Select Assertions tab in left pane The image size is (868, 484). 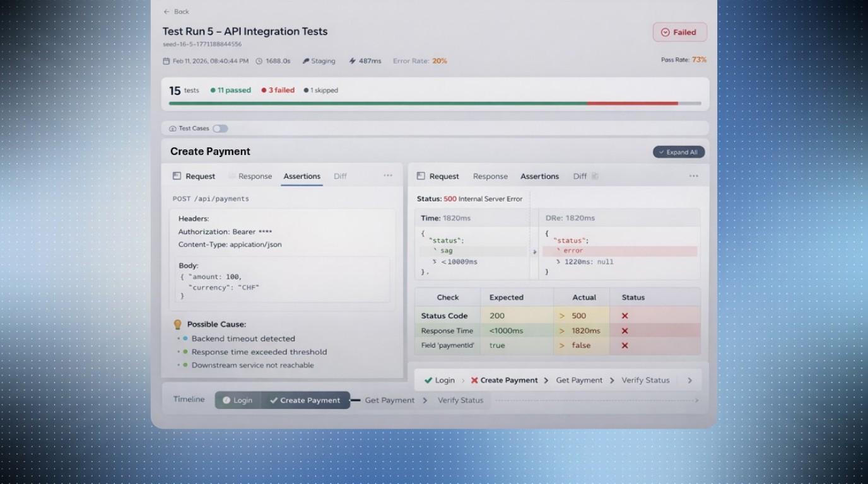(x=302, y=176)
